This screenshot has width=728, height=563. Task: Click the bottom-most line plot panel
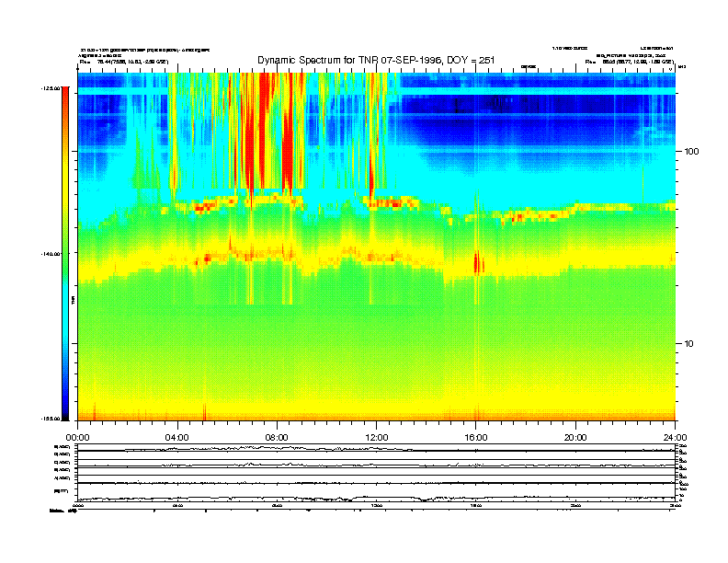377,492
